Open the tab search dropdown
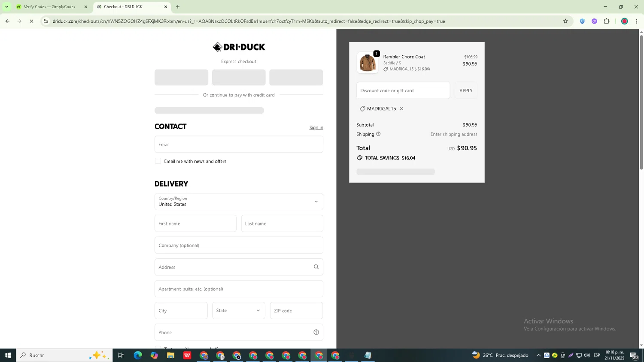This screenshot has height=362, width=644. click(x=6, y=7)
